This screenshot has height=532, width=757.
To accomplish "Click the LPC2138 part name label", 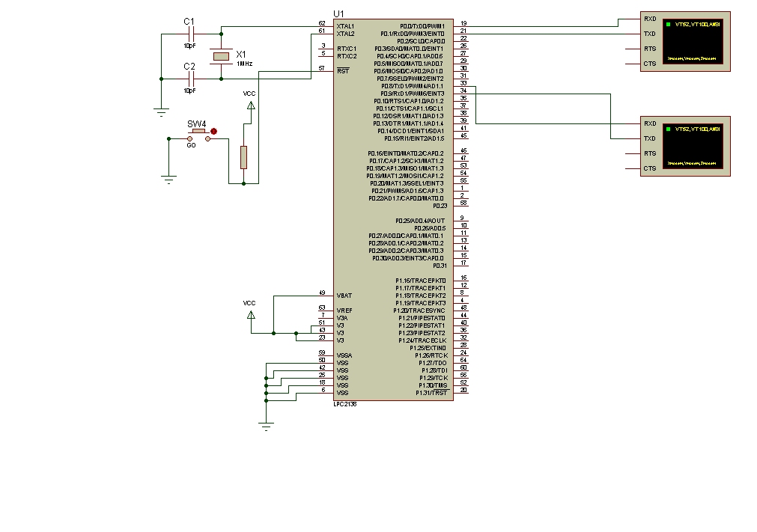I will 346,405.
